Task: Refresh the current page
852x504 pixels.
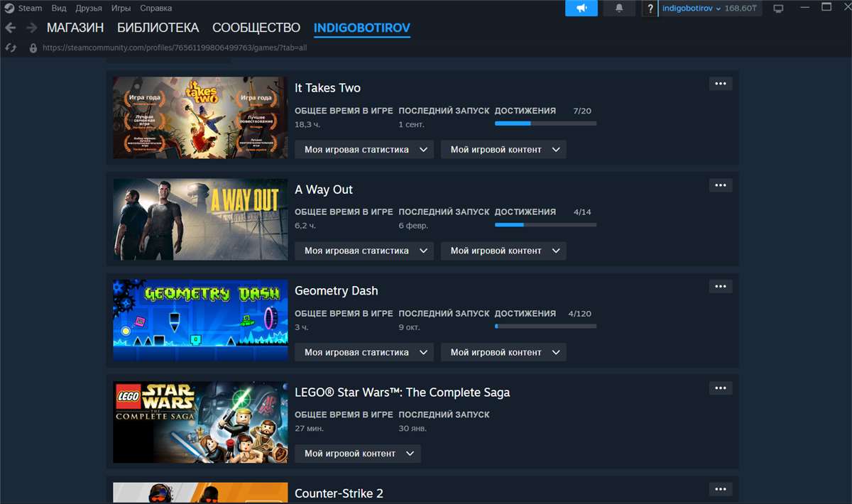Action: pos(10,48)
